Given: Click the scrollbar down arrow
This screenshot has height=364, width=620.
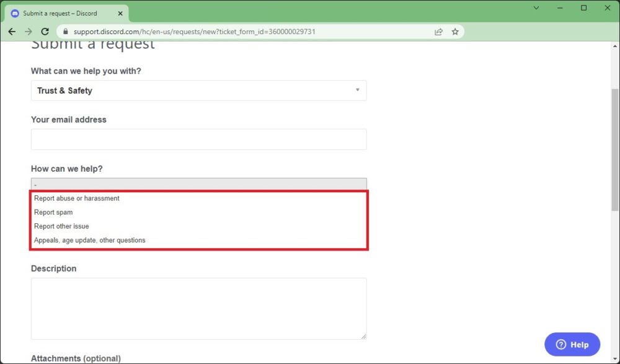Looking at the screenshot, I should (615, 359).
